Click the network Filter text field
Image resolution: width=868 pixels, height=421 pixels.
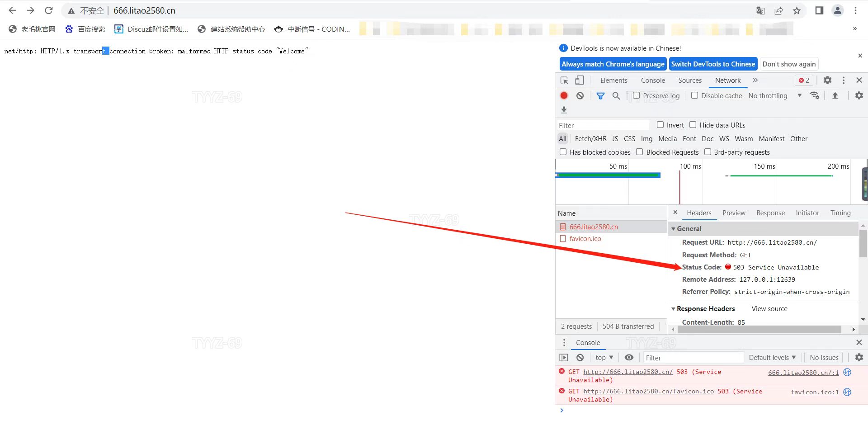click(604, 125)
